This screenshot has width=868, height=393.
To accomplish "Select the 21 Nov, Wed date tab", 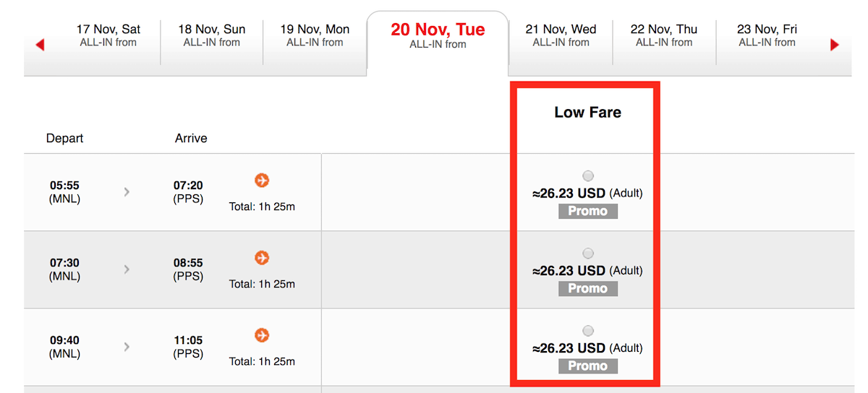I will [561, 35].
